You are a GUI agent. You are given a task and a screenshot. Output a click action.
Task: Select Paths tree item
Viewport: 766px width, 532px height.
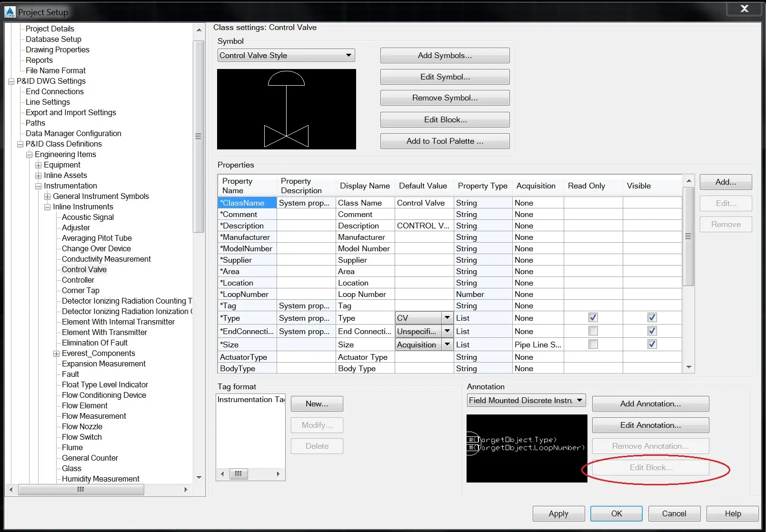35,123
